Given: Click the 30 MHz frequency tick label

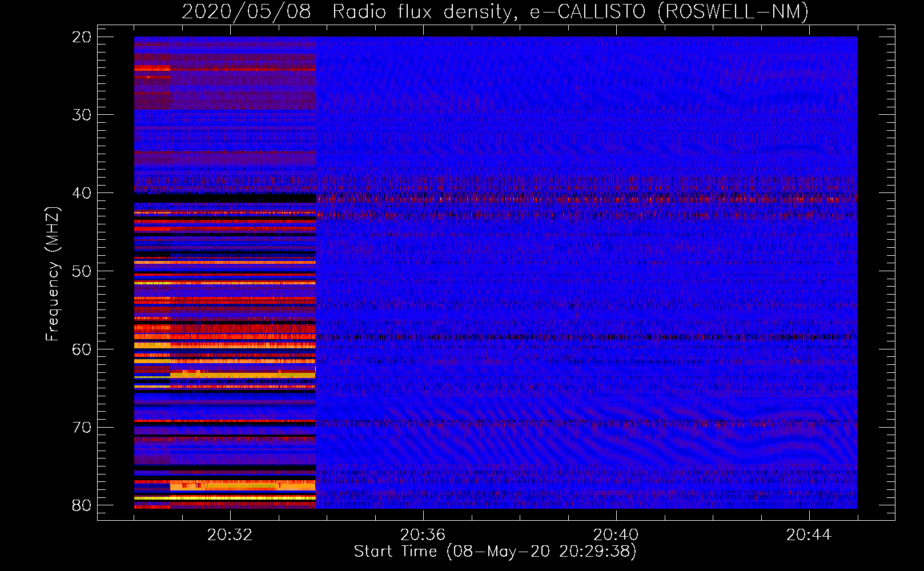Looking at the screenshot, I should (82, 115).
